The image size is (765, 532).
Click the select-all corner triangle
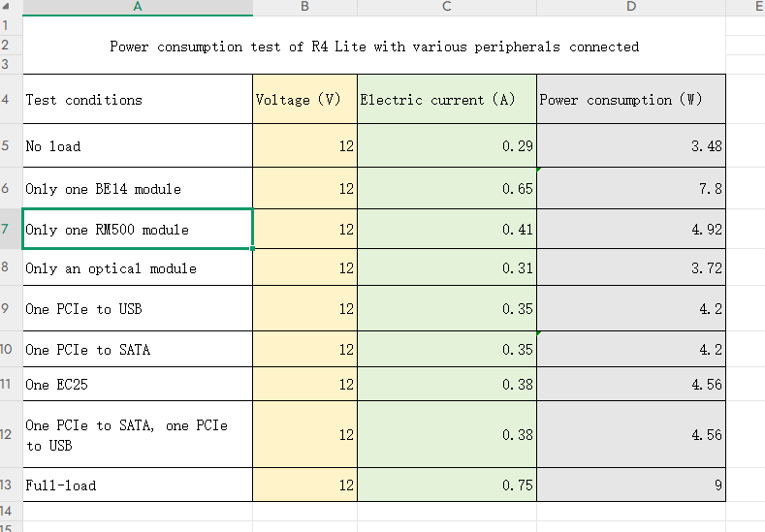pos(7,7)
